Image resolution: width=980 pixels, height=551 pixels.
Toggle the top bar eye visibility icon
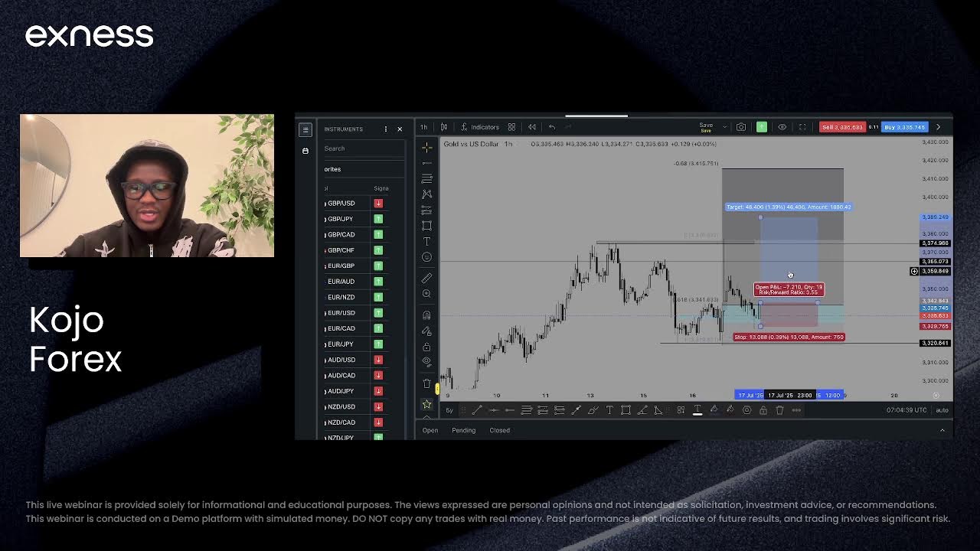tap(782, 127)
